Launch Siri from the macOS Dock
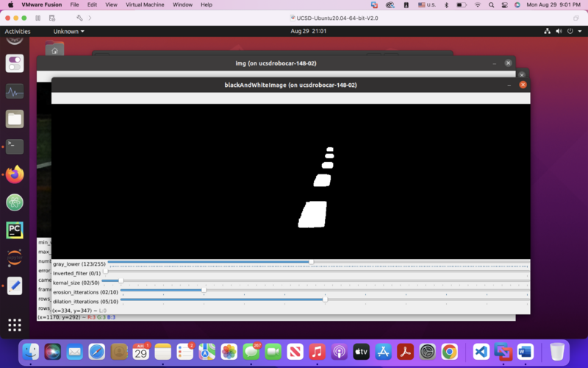 point(52,353)
